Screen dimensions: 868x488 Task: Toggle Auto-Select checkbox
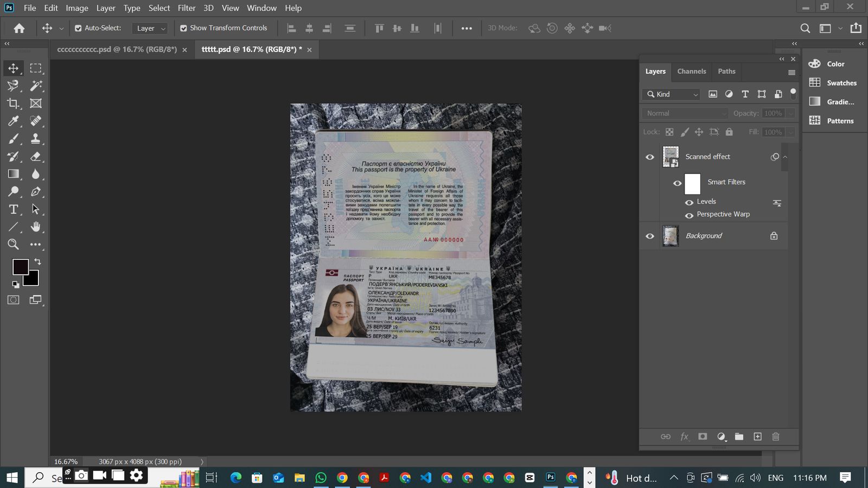[x=78, y=28]
